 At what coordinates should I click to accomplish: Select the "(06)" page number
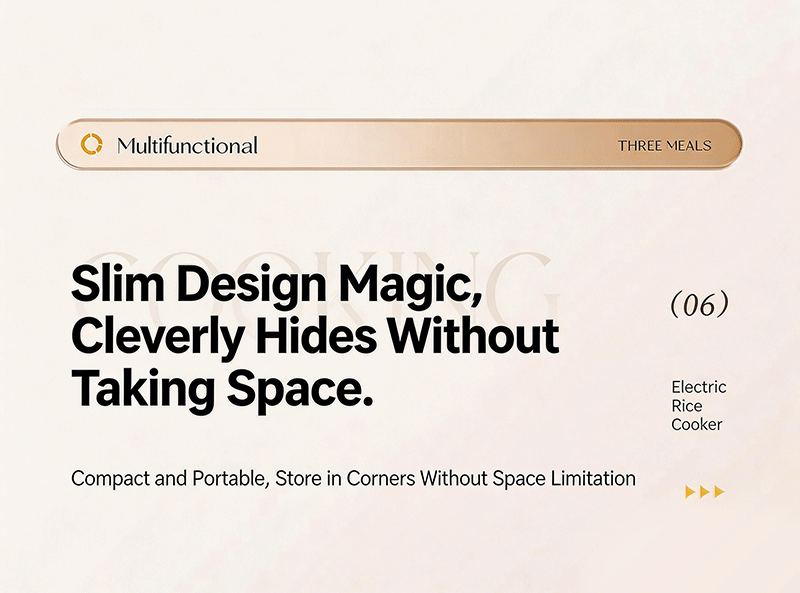pyautogui.click(x=698, y=304)
